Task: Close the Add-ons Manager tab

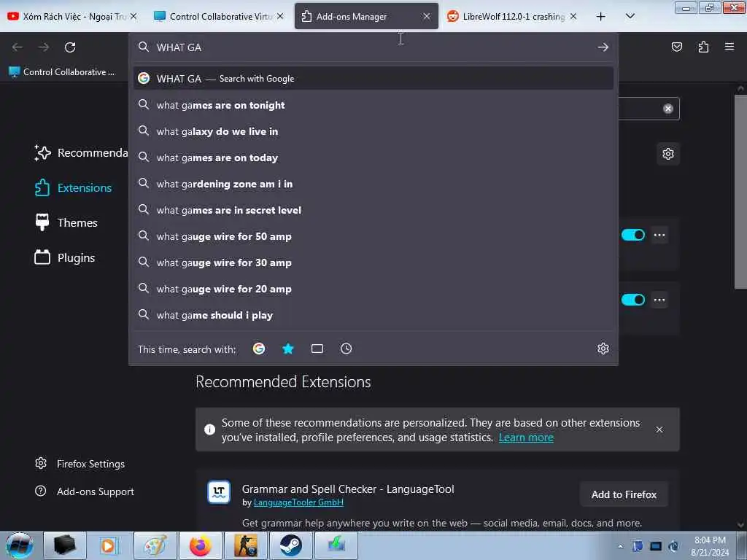Action: pyautogui.click(x=426, y=16)
